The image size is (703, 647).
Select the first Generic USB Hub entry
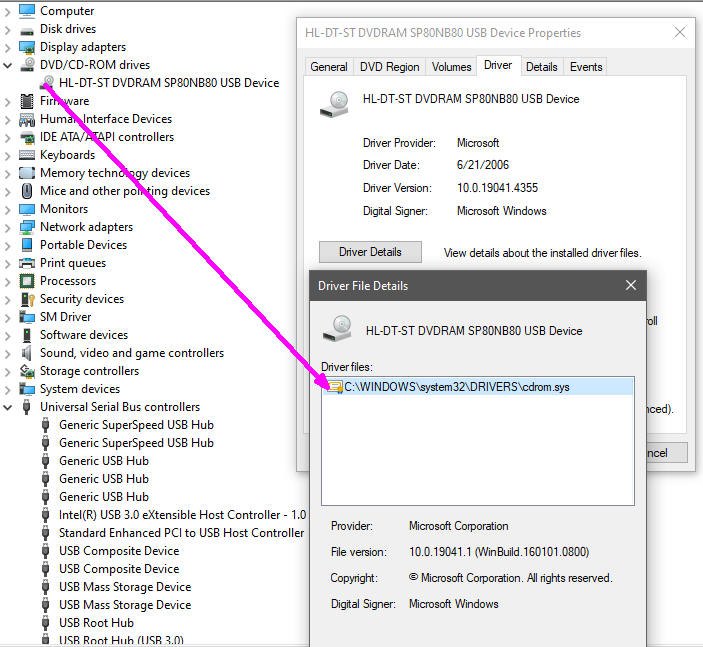pyautogui.click(x=104, y=461)
